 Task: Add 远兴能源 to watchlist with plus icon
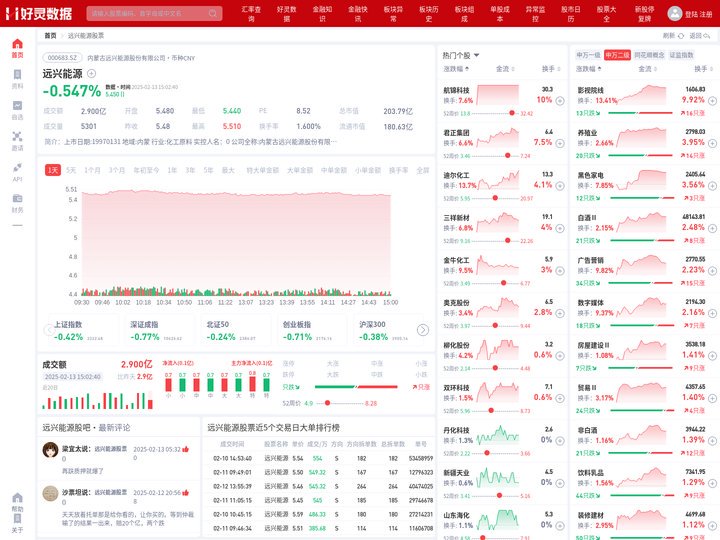click(x=91, y=73)
